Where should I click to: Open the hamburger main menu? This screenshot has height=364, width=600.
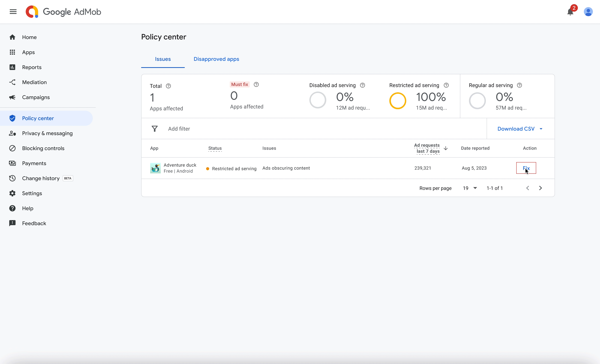click(13, 12)
